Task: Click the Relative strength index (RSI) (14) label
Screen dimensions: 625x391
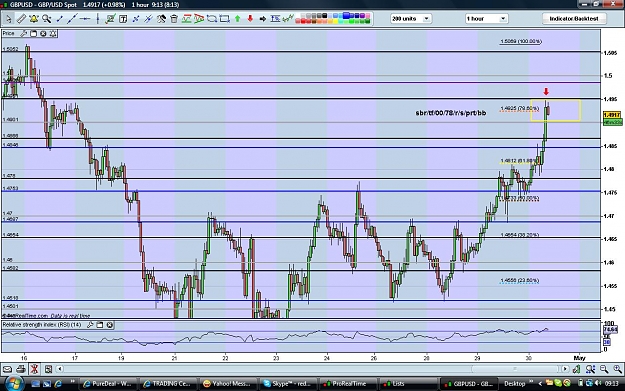Action: [42, 325]
